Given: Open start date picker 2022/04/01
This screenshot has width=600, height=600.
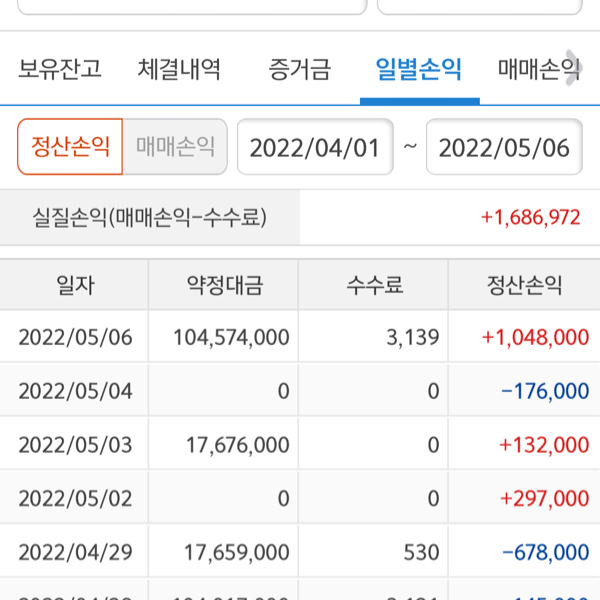Looking at the screenshot, I should pos(314,148).
